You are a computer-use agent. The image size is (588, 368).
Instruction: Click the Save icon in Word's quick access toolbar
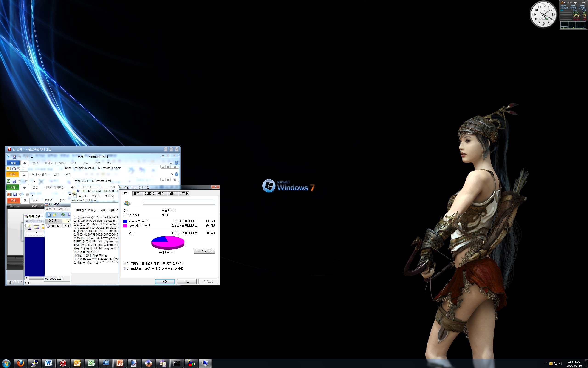14,157
